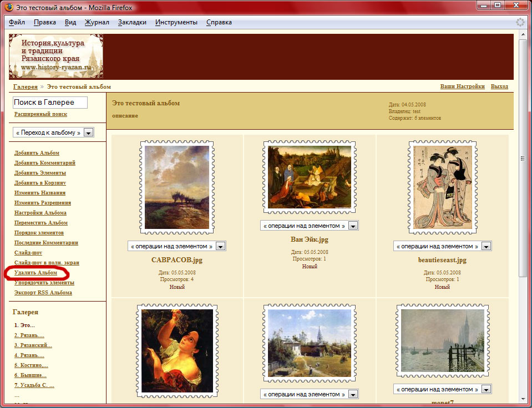Viewport: 532px width, 408px height.
Task: Open the Закладки menu
Action: tap(132, 22)
